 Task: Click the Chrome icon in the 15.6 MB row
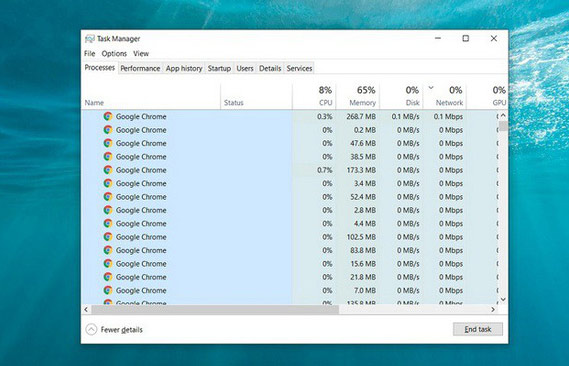pos(108,264)
